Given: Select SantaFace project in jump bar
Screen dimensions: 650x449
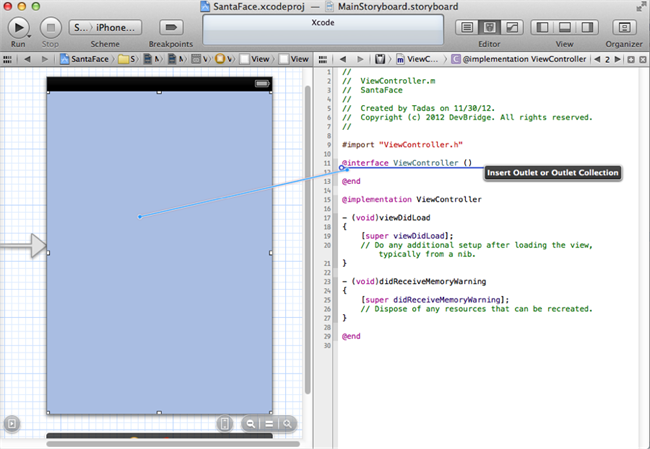Looking at the screenshot, I should click(85, 59).
